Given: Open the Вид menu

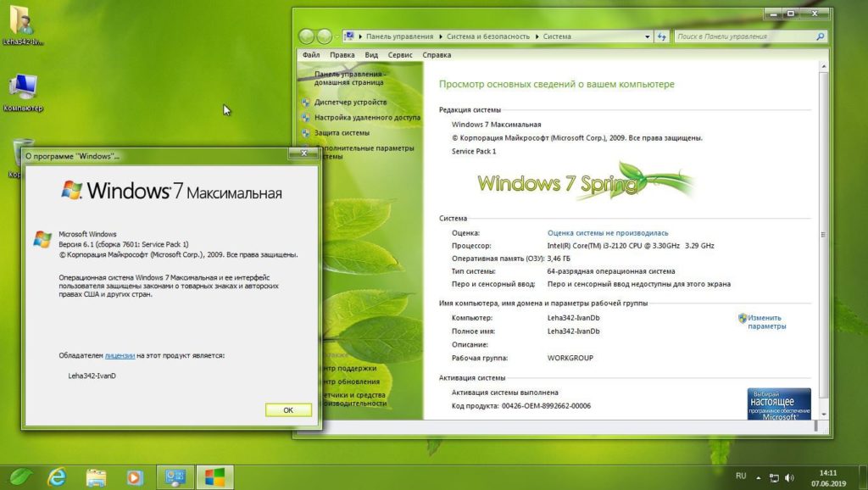Looking at the screenshot, I should [x=371, y=55].
